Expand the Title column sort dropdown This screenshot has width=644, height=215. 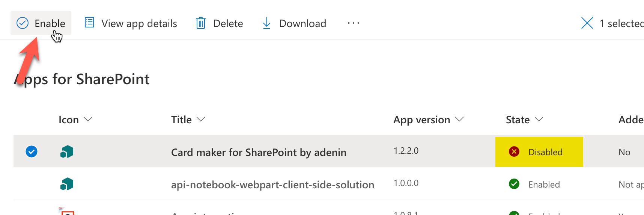pyautogui.click(x=201, y=120)
